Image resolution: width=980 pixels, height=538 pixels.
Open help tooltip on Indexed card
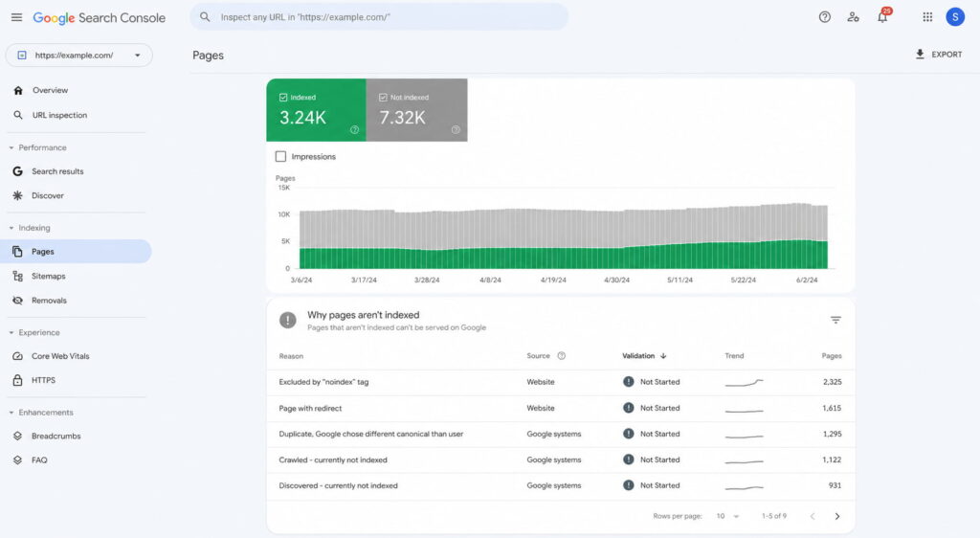point(354,130)
